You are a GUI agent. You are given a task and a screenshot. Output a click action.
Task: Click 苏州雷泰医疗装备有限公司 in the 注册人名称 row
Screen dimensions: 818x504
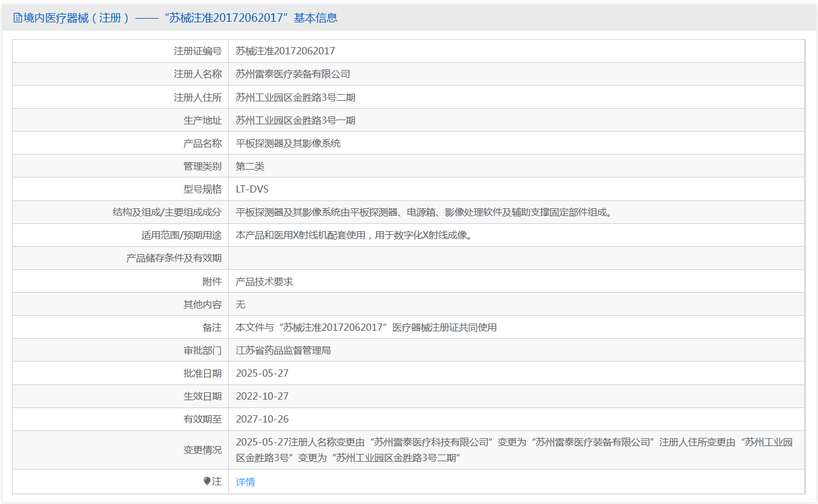293,74
